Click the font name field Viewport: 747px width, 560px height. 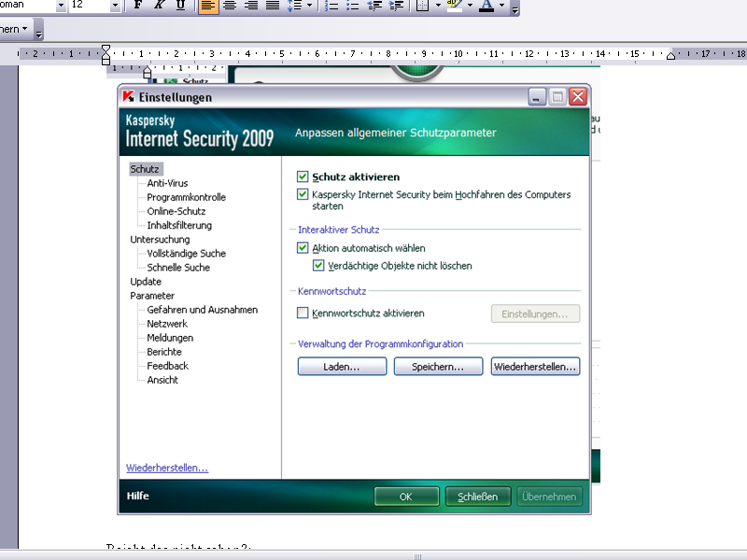pyautogui.click(x=28, y=6)
